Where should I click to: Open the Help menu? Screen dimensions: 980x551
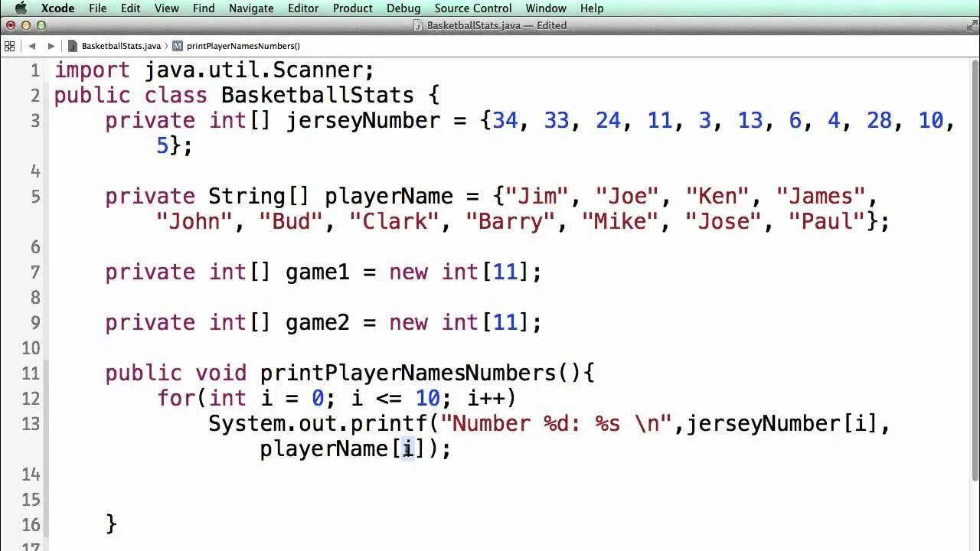click(x=592, y=8)
